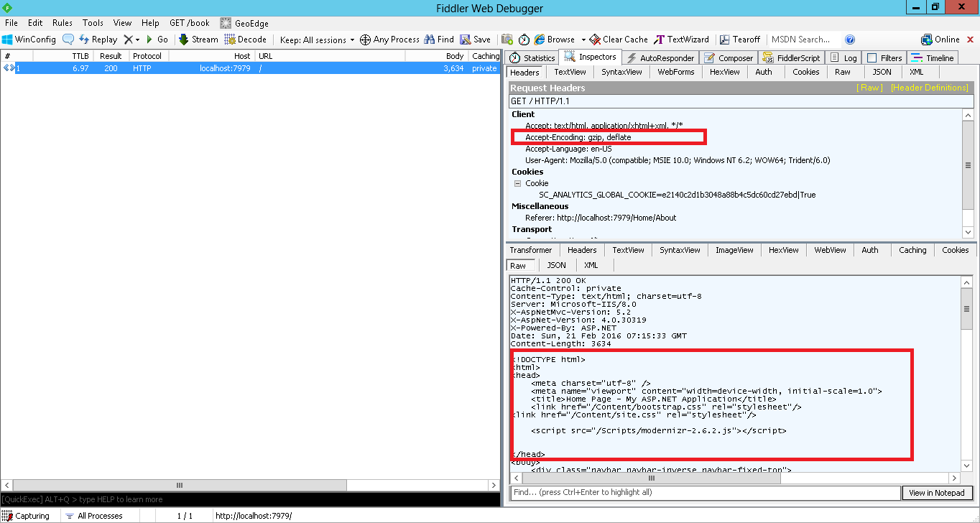Screen dimensions: 980x523
Task: Open the Browse dropdown arrow
Action: pos(583,40)
